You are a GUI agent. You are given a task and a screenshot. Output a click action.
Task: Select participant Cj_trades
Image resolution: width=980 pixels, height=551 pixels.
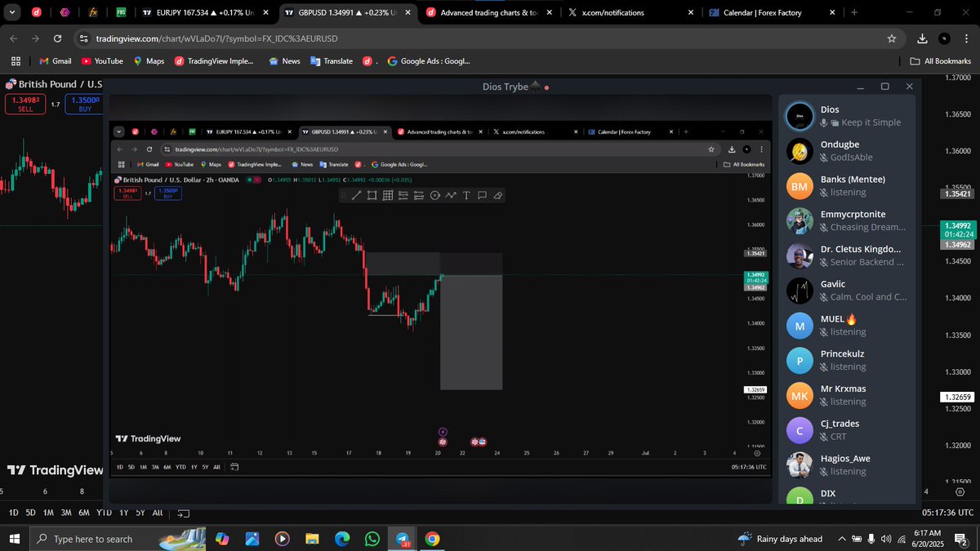(848, 430)
